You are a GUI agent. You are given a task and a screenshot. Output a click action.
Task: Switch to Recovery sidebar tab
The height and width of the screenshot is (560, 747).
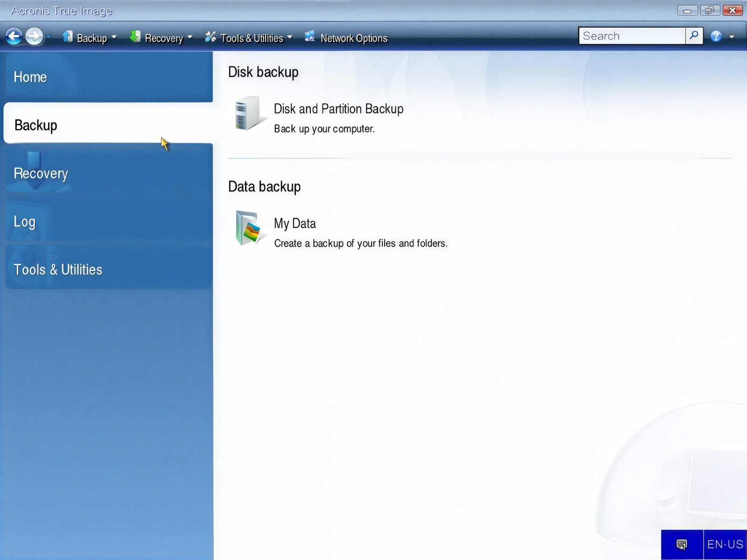click(x=108, y=171)
